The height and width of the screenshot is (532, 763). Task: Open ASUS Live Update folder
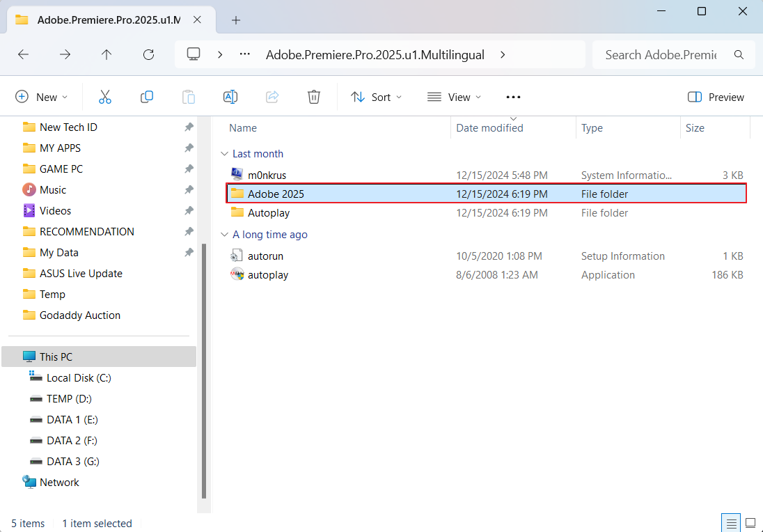[x=81, y=274]
